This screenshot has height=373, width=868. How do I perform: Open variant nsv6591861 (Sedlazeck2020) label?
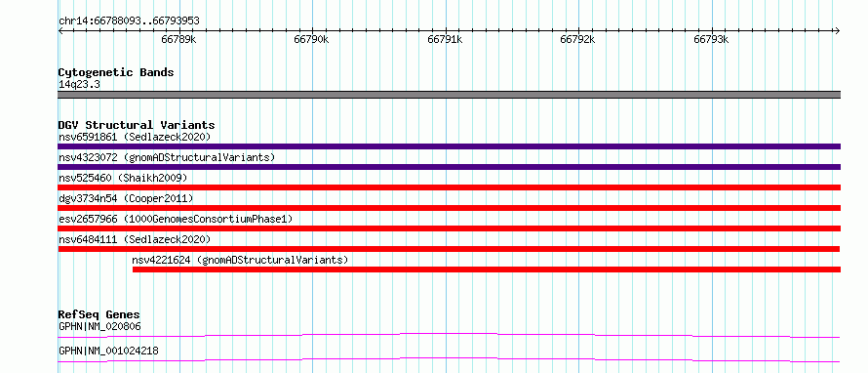(x=135, y=137)
